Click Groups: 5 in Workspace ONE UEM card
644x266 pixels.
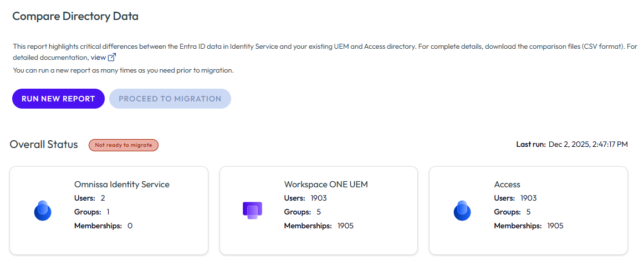click(x=303, y=212)
